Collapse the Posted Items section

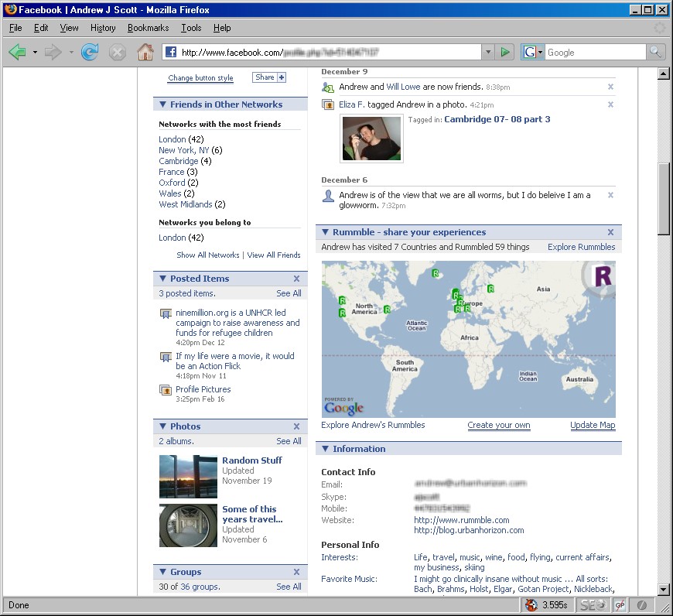(x=162, y=279)
